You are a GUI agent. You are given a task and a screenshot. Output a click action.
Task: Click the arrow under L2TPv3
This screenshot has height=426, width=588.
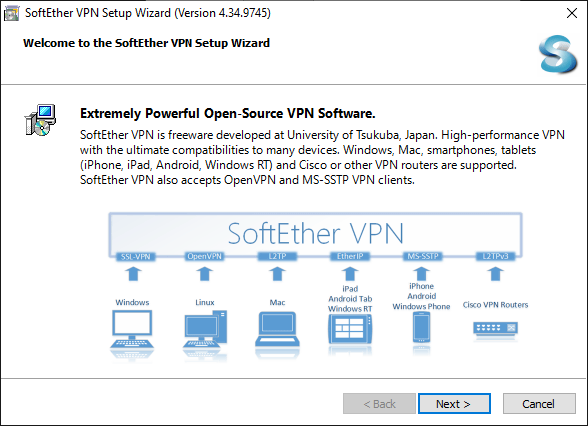click(495, 274)
